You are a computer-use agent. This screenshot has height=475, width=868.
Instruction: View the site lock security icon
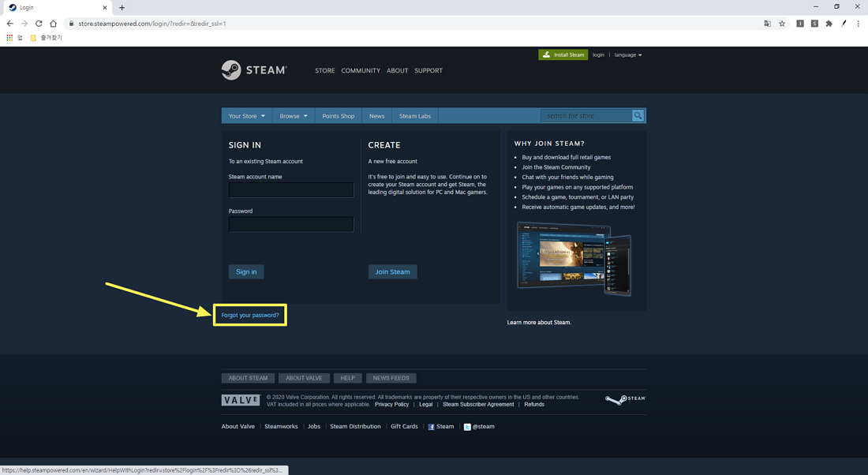(71, 24)
